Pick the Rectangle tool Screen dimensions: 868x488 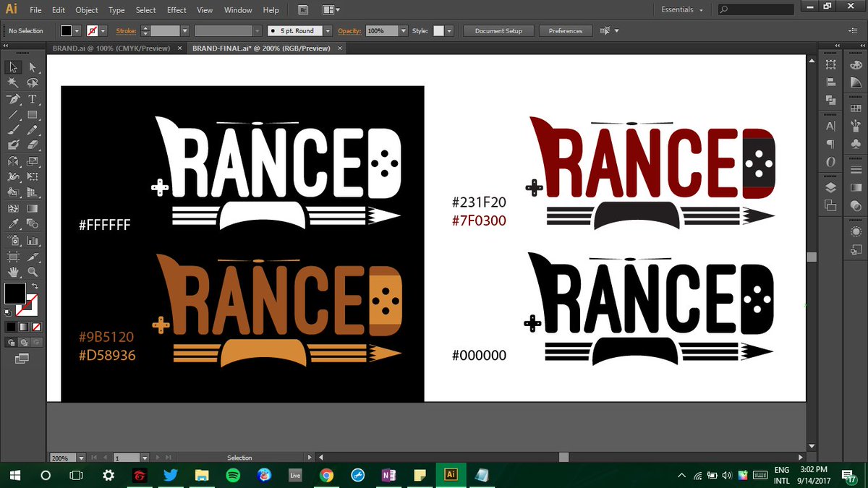point(33,115)
